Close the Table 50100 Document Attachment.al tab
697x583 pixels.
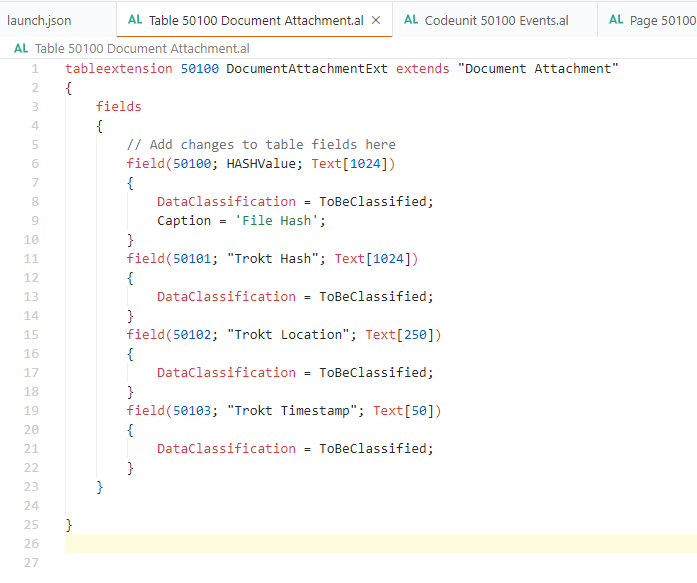(376, 20)
